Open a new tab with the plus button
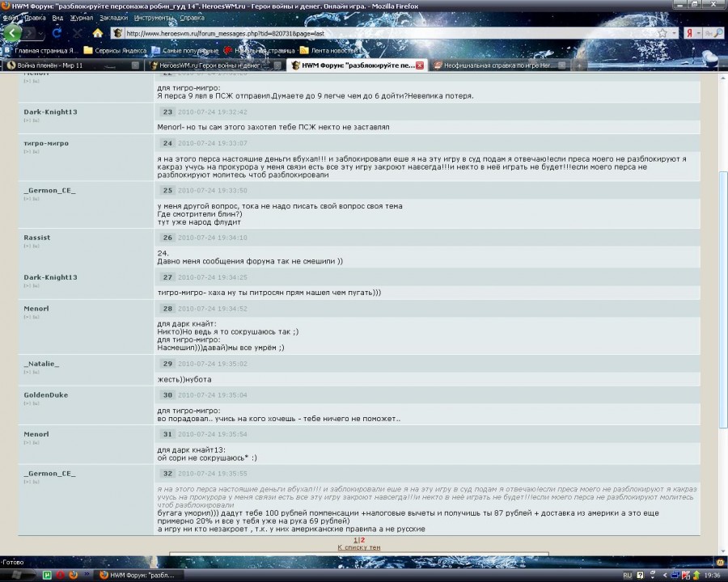Screen dimensions: 728x582 point(579,66)
